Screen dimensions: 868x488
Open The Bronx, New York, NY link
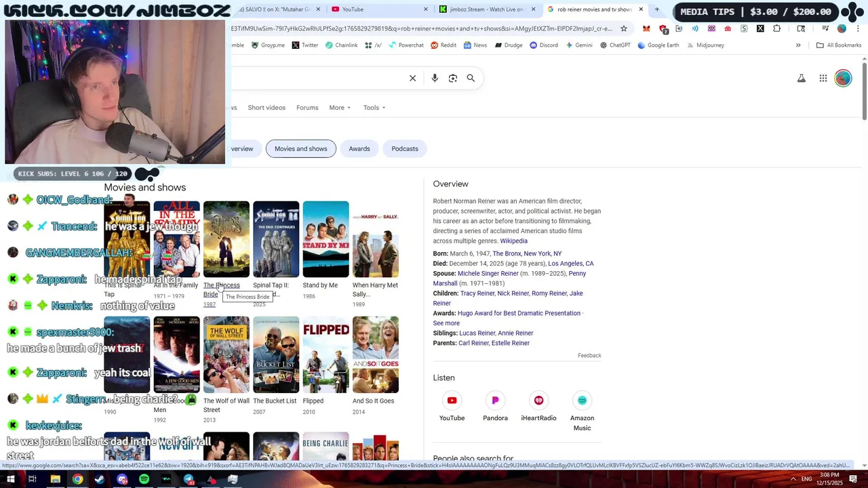click(x=527, y=253)
